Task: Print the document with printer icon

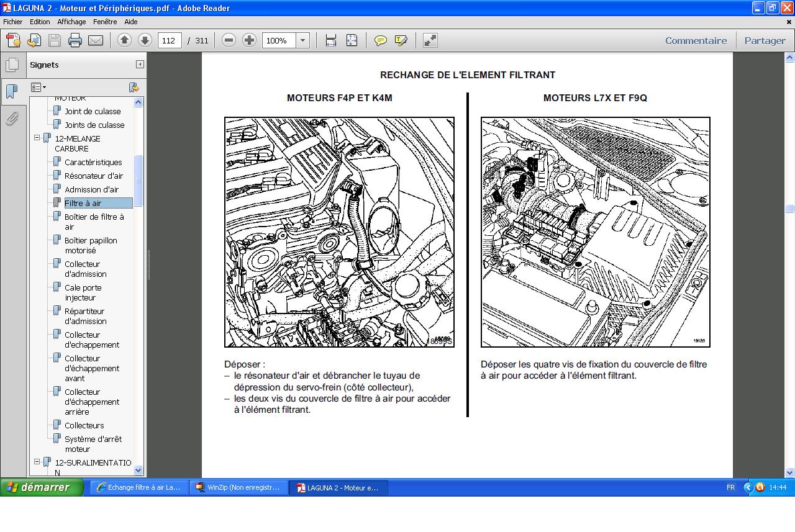Action: coord(75,40)
